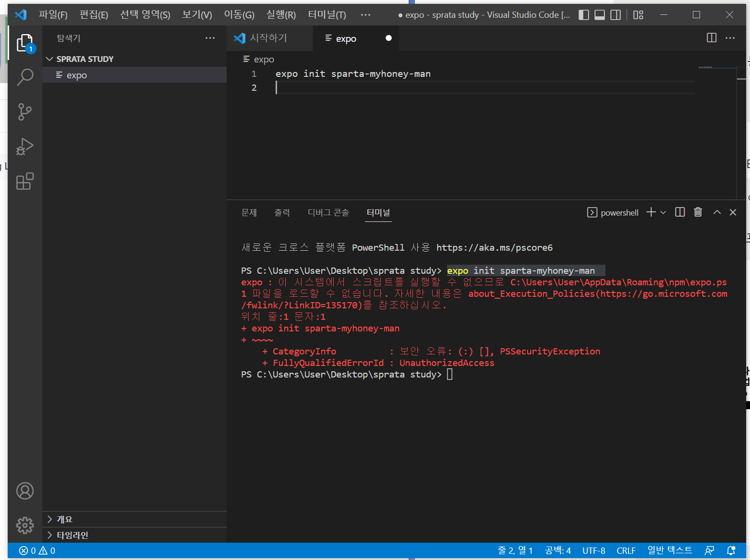Select language mode 일반 텍스트
The width and height of the screenshot is (750, 560).
670,550
